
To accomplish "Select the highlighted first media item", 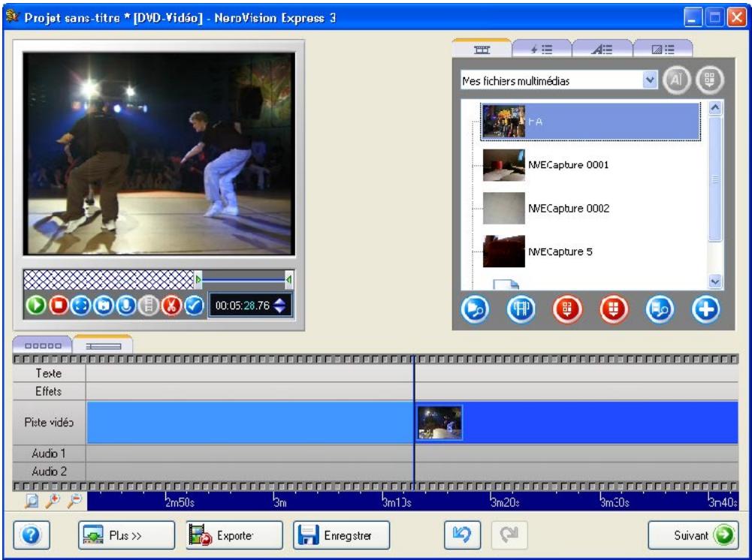I will pos(590,122).
